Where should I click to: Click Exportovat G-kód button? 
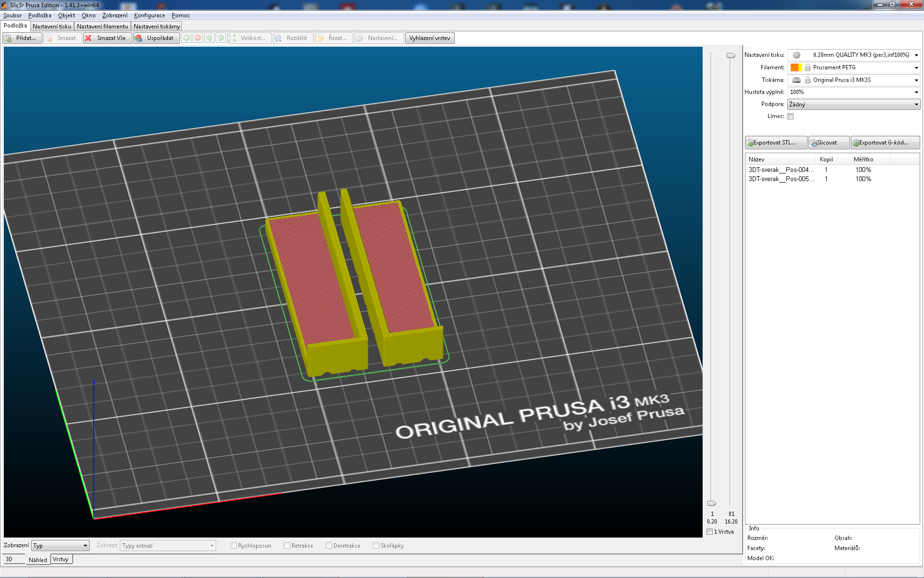tap(885, 143)
